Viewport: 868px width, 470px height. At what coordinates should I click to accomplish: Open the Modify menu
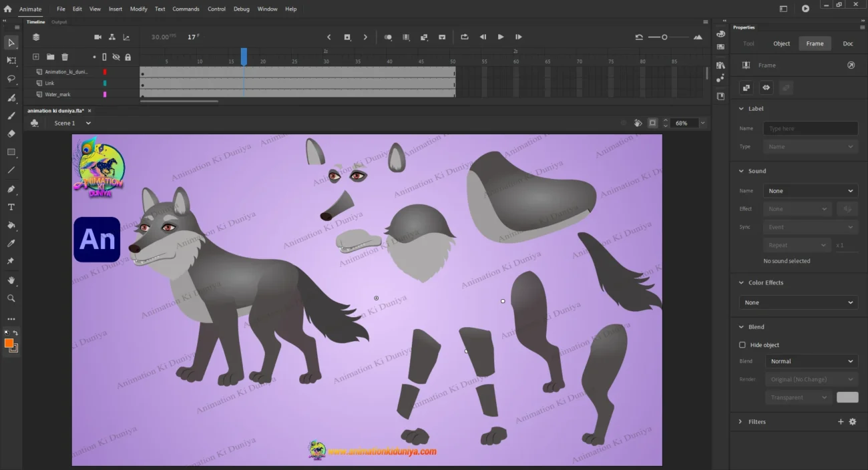pos(139,9)
